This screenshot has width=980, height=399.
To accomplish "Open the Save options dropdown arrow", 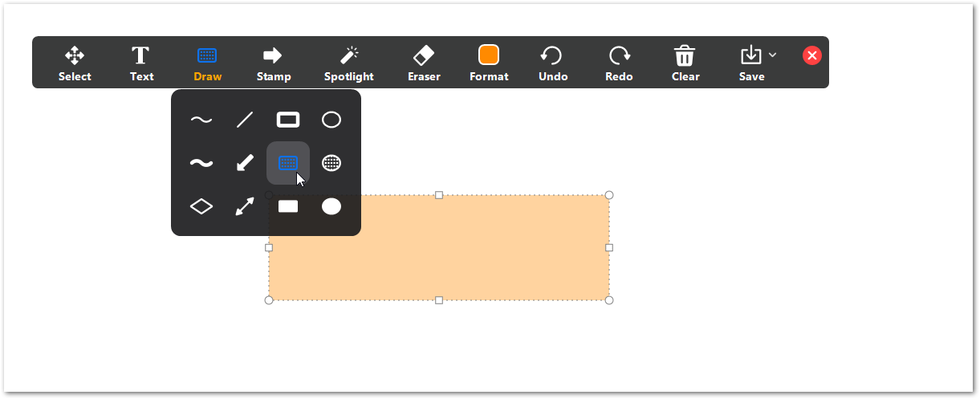I will coord(772,55).
